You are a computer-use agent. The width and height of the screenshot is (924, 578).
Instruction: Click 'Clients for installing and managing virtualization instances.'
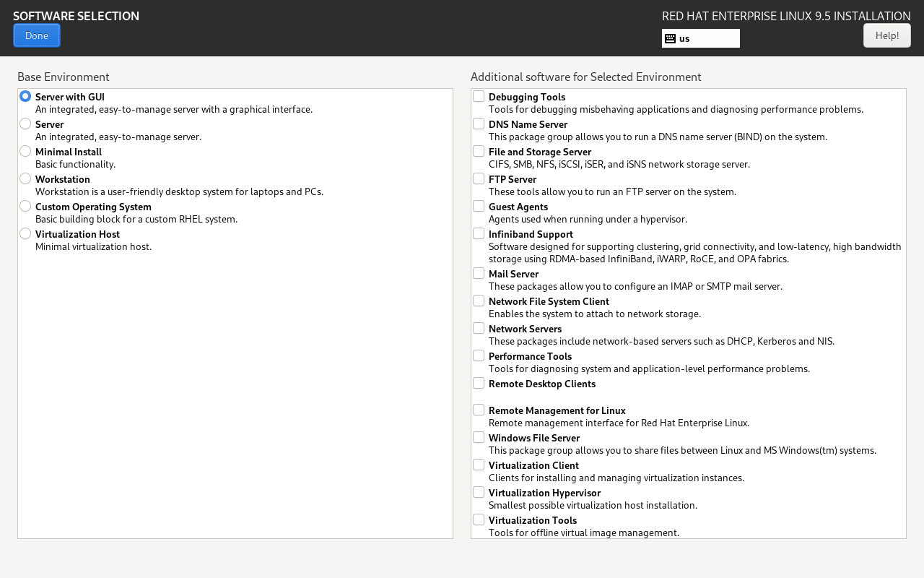[x=616, y=478]
